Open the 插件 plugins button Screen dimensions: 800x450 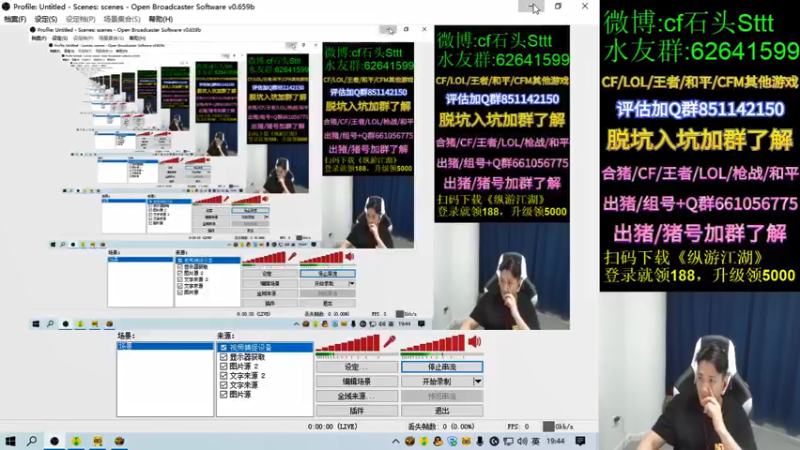(357, 411)
